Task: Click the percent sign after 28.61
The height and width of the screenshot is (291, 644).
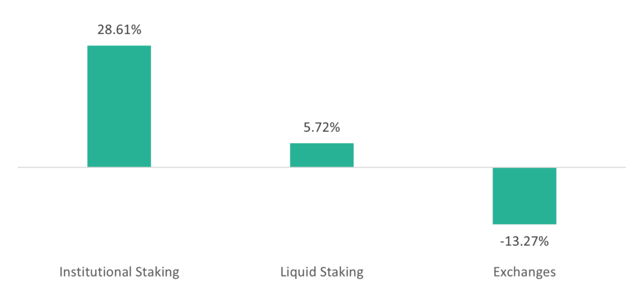Action: (136, 30)
